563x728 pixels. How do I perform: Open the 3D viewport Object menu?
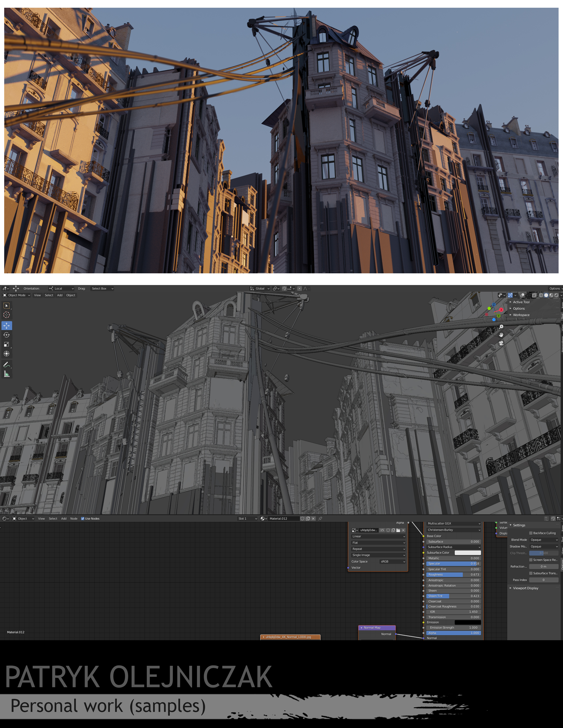click(x=71, y=295)
